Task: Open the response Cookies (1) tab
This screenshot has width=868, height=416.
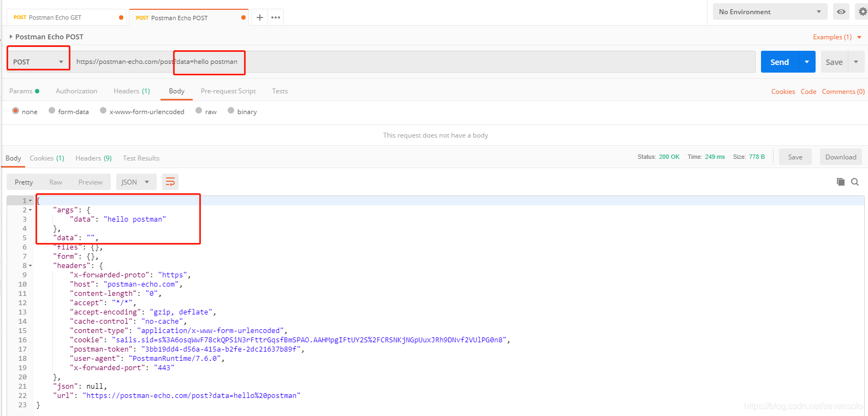Action: click(47, 158)
